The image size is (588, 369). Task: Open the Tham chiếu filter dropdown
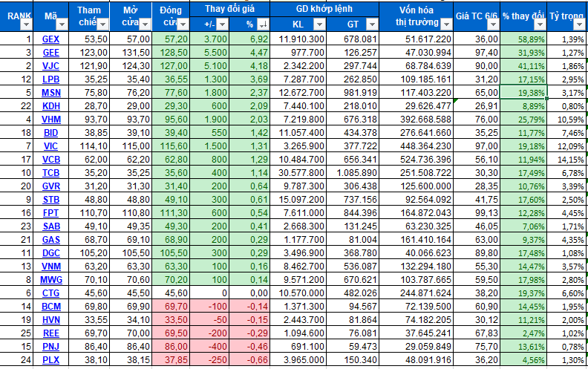pyautogui.click(x=102, y=25)
